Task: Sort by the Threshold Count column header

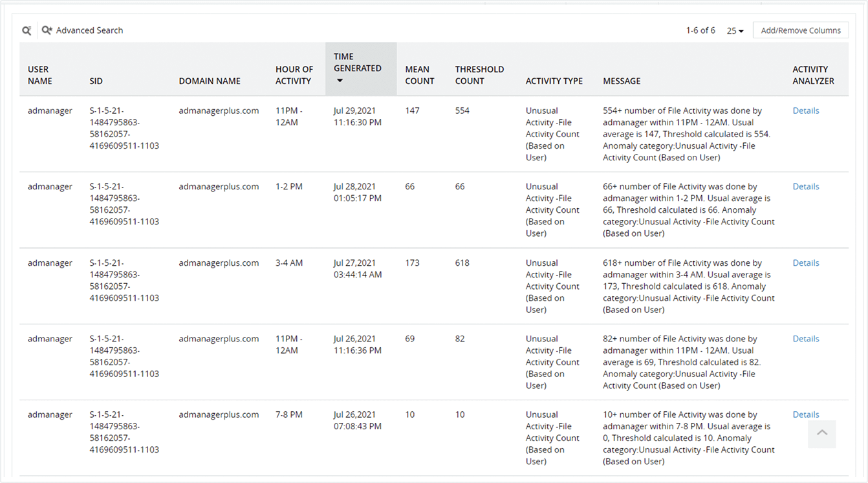Action: click(479, 75)
